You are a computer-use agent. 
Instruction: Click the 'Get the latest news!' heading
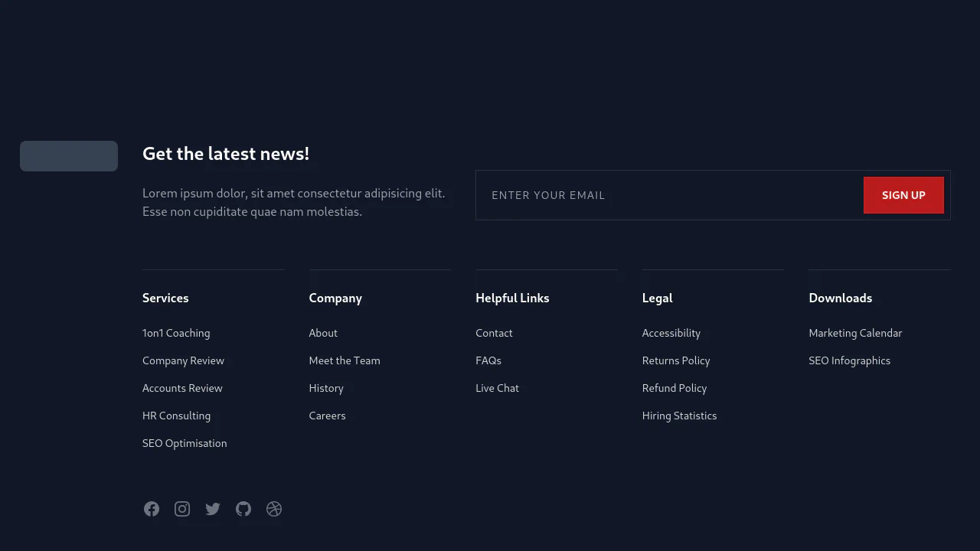click(226, 153)
